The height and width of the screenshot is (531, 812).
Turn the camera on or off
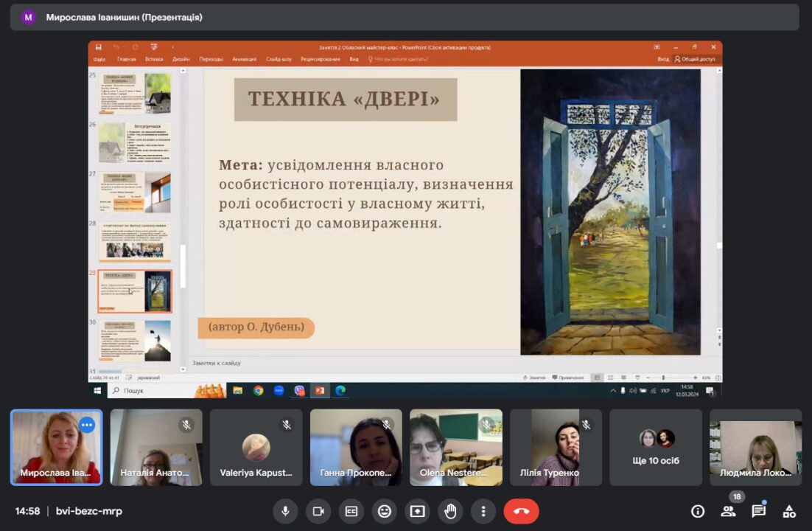click(x=318, y=511)
